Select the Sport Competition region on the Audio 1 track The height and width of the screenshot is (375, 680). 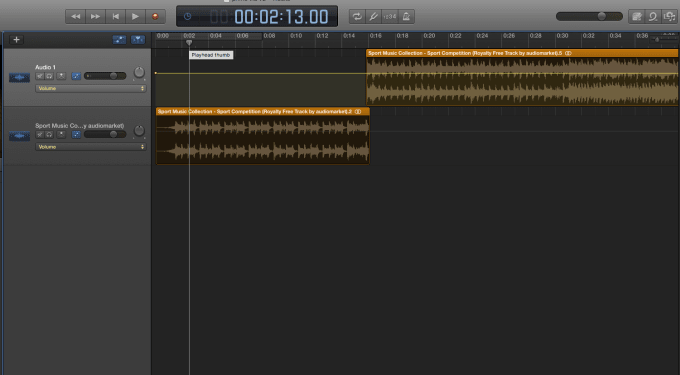[x=522, y=77]
